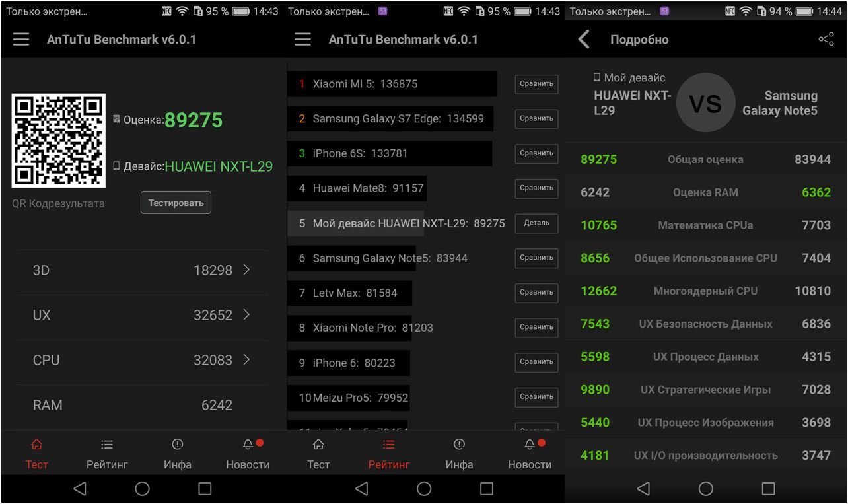This screenshot has width=848, height=504.
Task: Compare with Samsung Galaxy S7 Edge
Action: pos(536,119)
